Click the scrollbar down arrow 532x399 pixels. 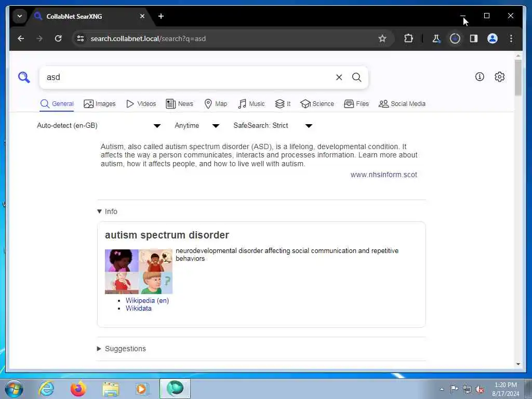pos(518,364)
